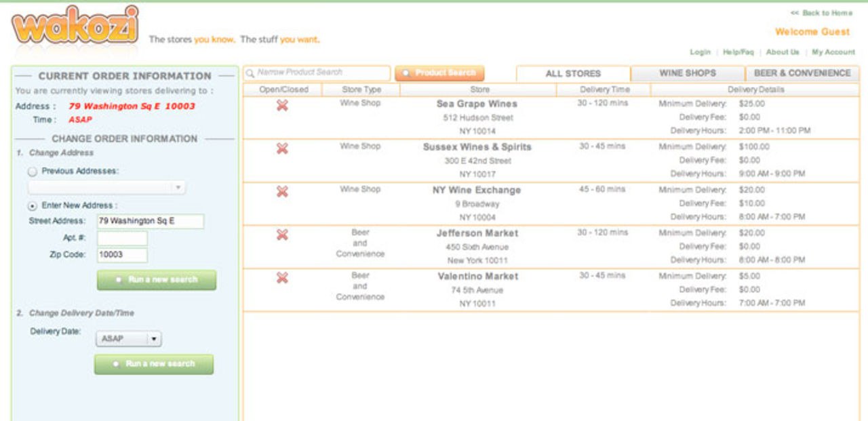Click the Wakozi logo
This screenshot has width=868, height=421.
pyautogui.click(x=75, y=27)
